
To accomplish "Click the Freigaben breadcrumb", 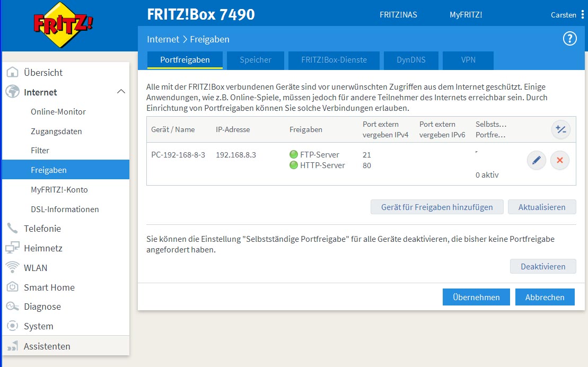I will tap(209, 39).
